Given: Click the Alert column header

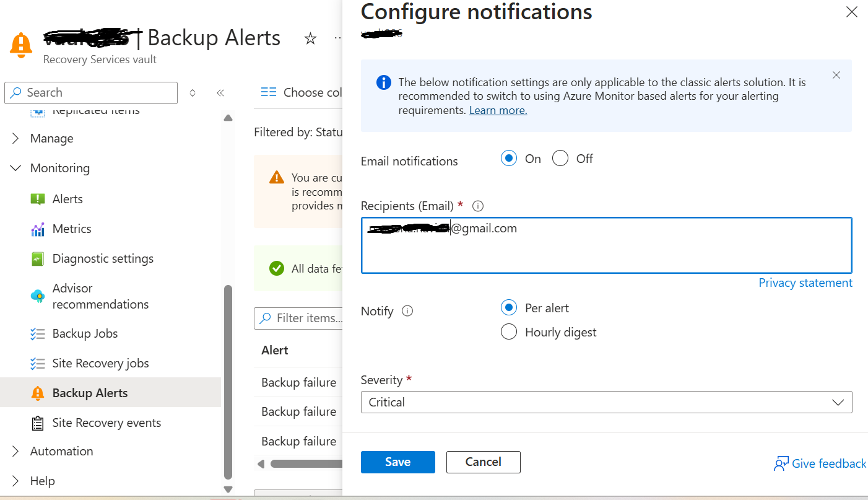Looking at the screenshot, I should pos(275,350).
